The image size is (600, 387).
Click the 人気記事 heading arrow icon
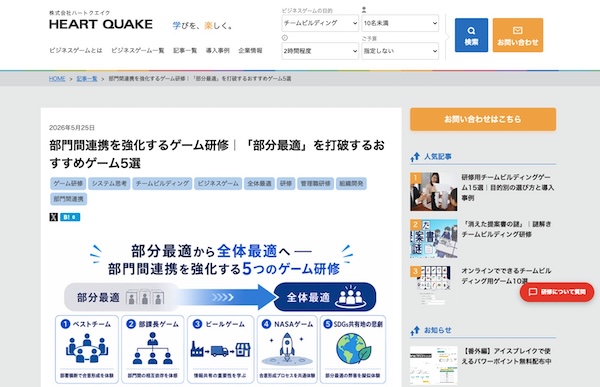coord(415,157)
